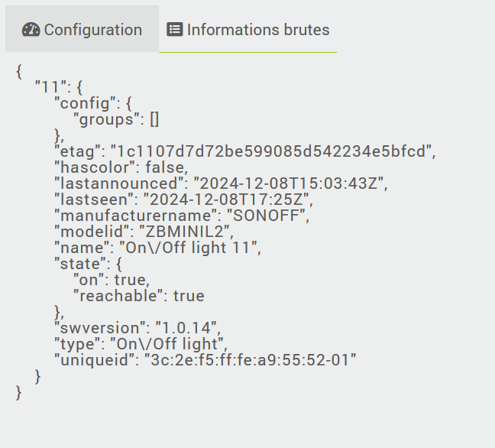The image size is (495, 448).
Task: Click the "reachable": true line
Action: click(138, 296)
